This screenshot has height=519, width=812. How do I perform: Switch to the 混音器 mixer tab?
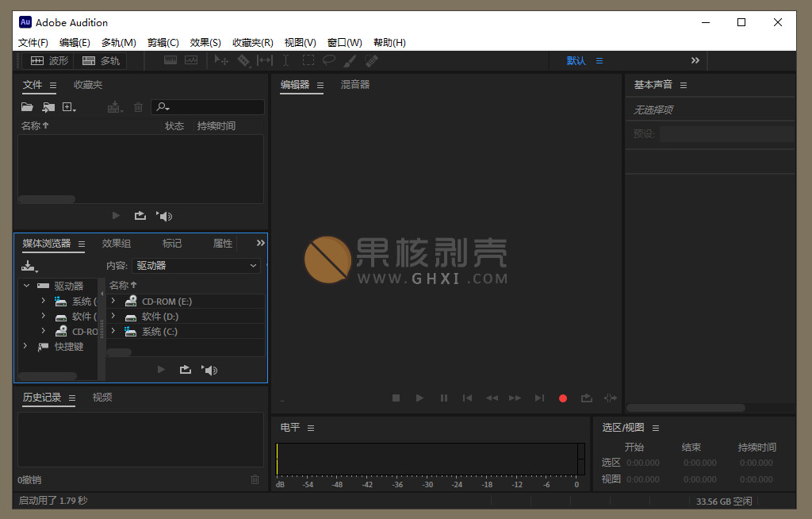coord(355,84)
